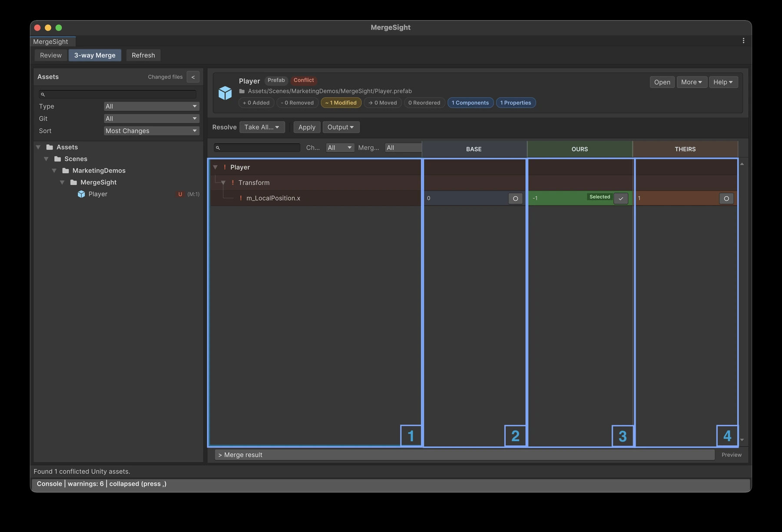
Task: Toggle the '~ 1 Modified' filter chip
Action: pyautogui.click(x=341, y=103)
